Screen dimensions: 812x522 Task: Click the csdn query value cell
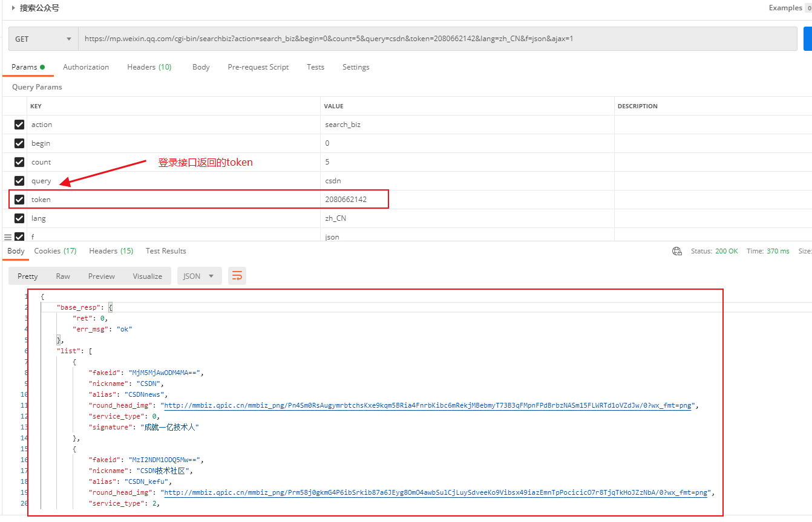click(x=467, y=181)
